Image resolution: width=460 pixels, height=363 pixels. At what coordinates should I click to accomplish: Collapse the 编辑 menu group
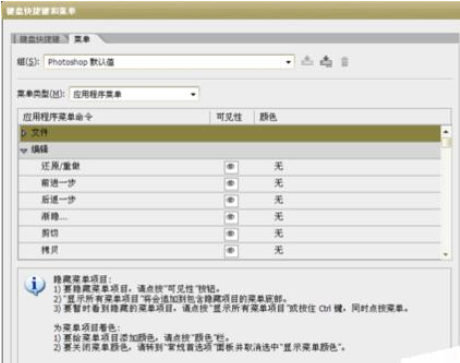click(x=24, y=150)
